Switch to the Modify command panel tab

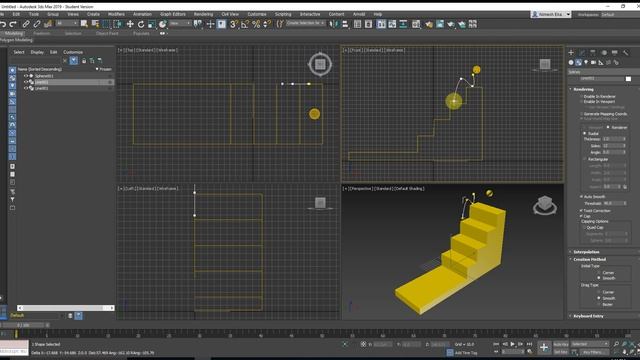(x=582, y=53)
